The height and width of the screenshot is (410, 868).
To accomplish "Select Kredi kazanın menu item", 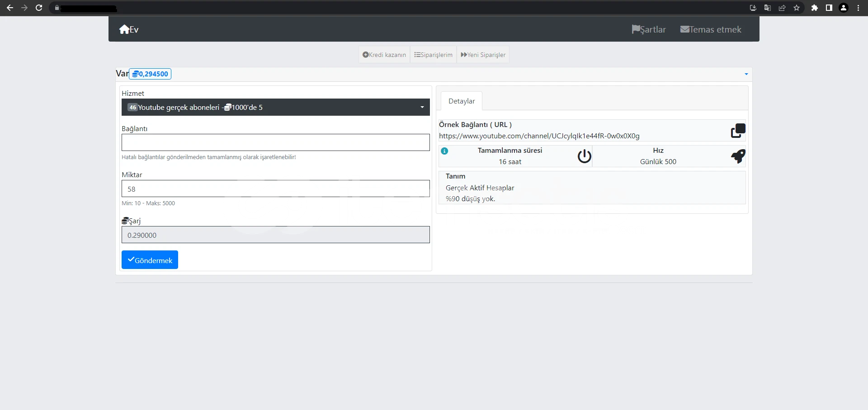I will (384, 55).
